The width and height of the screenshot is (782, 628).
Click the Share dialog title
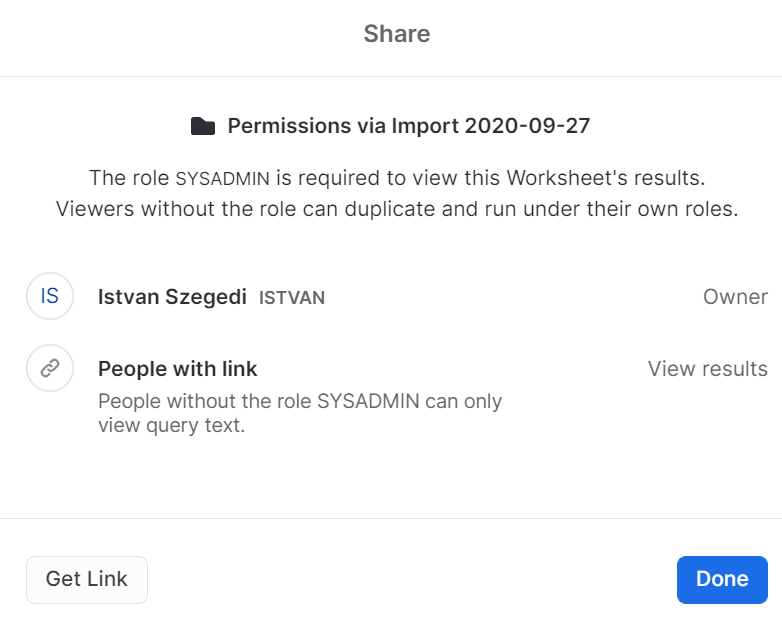[397, 34]
